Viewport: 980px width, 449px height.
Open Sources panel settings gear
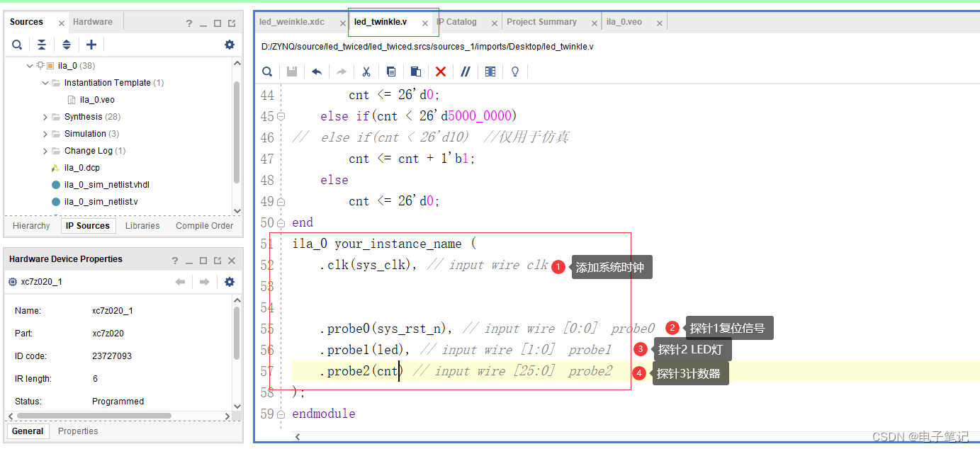[x=230, y=45]
